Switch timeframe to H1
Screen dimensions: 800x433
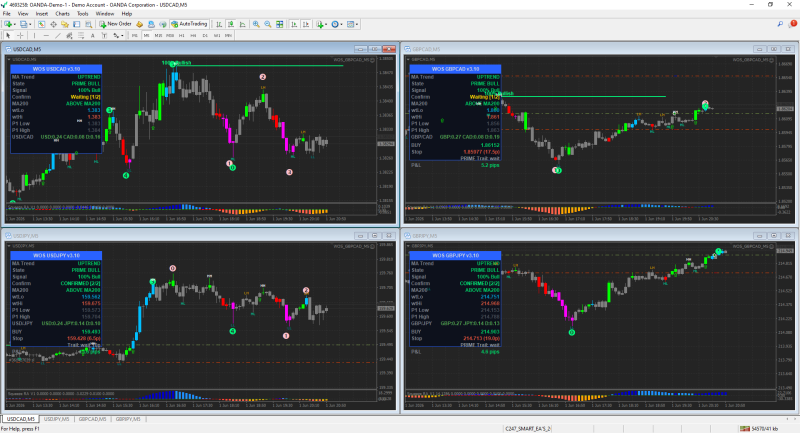182,36
